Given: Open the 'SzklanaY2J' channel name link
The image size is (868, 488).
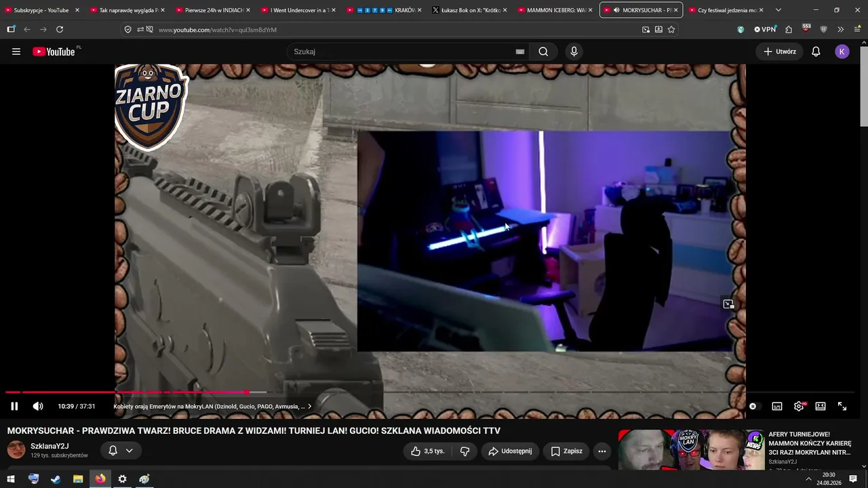Looking at the screenshot, I should [50, 447].
